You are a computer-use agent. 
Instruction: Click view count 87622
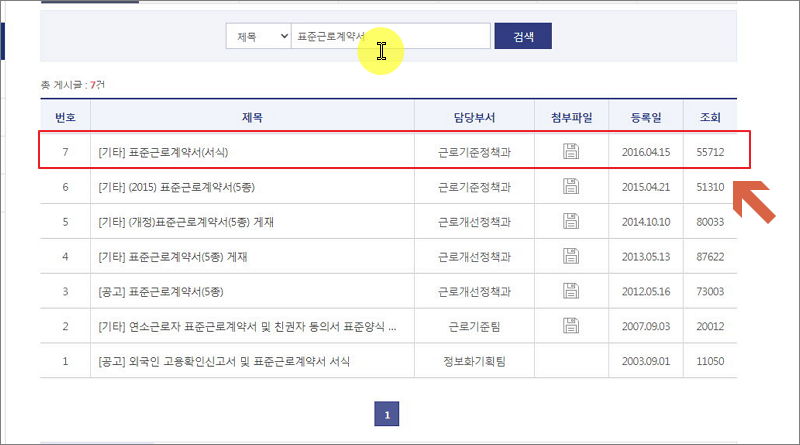710,257
